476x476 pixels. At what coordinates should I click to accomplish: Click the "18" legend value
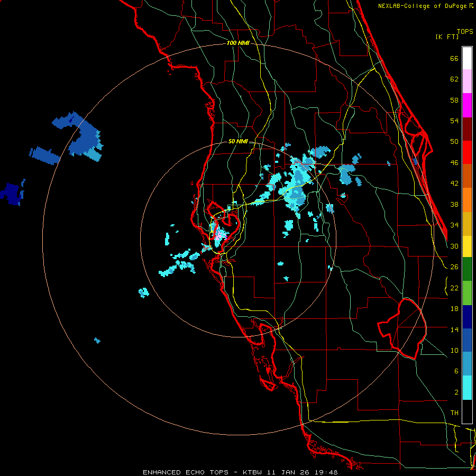point(454,309)
